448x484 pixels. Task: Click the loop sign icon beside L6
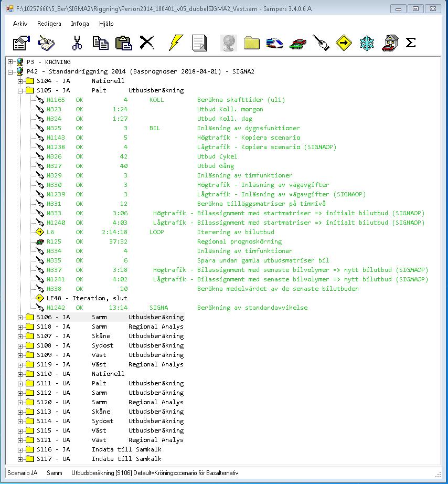click(x=40, y=232)
